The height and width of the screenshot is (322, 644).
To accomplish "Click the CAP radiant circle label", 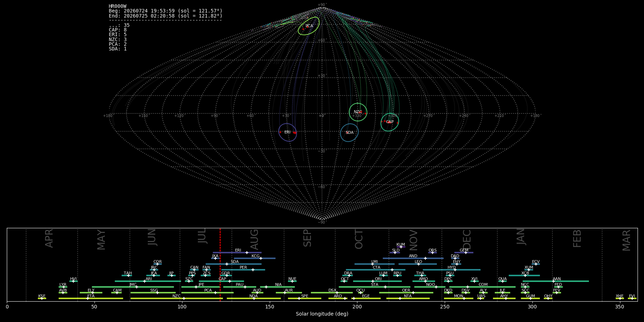I will (390, 122).
